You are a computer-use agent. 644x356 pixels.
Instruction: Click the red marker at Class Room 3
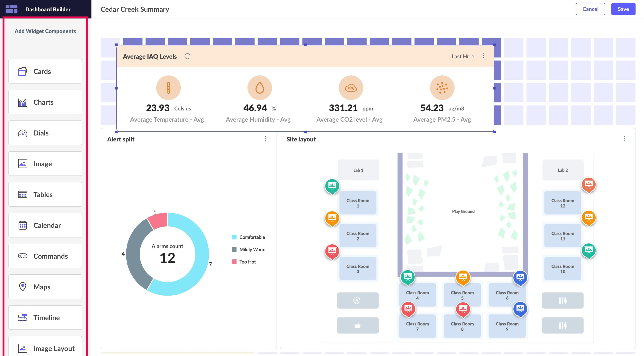(x=332, y=251)
